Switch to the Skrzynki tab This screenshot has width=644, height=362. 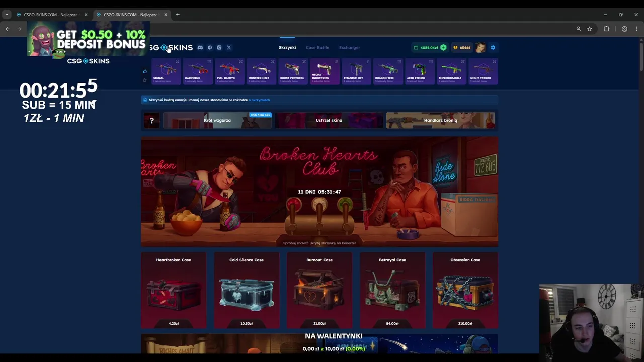[287, 48]
